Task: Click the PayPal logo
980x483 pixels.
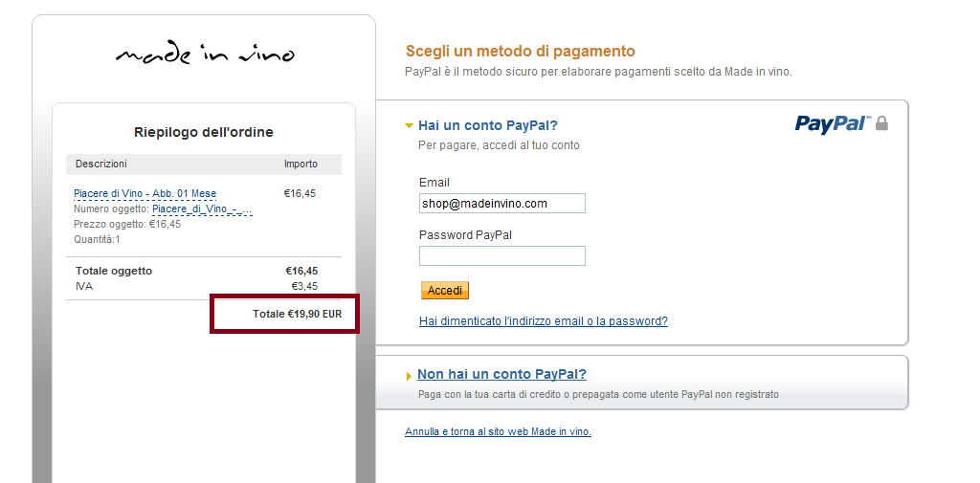Action: (x=832, y=123)
